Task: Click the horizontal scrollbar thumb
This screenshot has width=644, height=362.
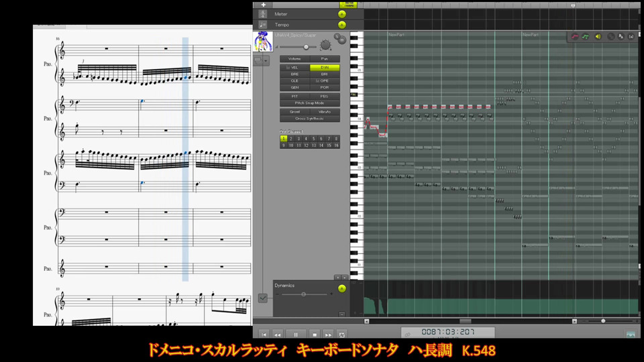Action: (466, 321)
